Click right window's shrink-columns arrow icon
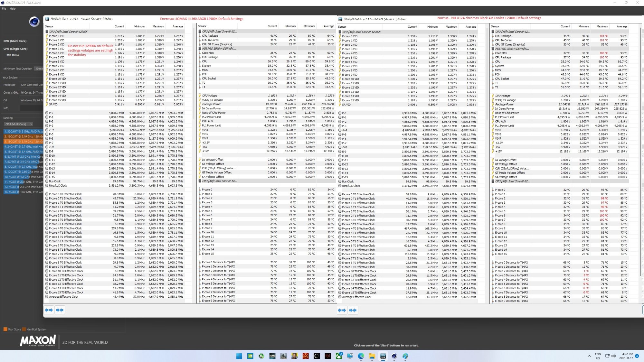 (353, 310)
